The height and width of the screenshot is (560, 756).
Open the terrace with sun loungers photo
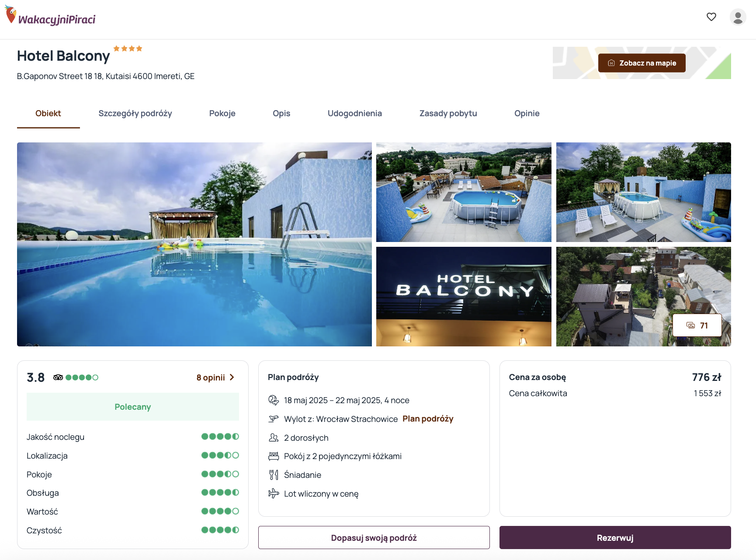point(644,192)
